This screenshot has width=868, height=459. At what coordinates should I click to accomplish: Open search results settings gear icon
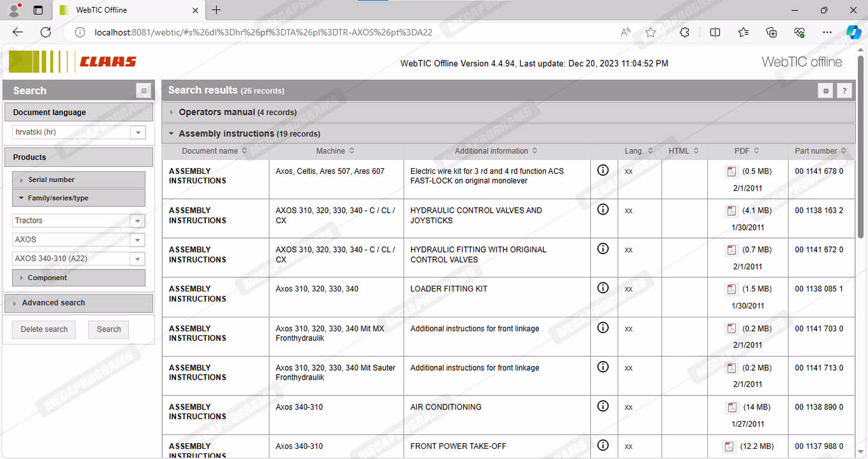[825, 91]
